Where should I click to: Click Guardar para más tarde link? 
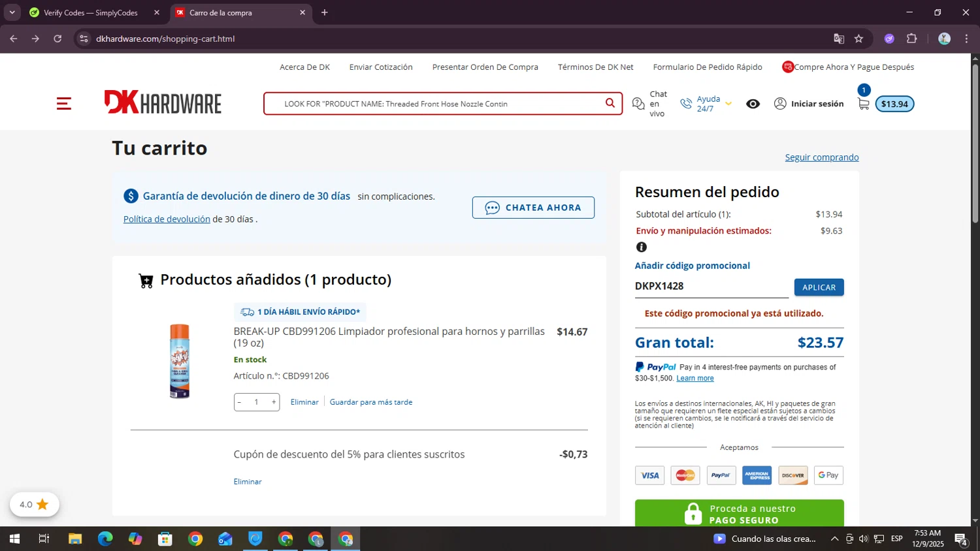371,402
